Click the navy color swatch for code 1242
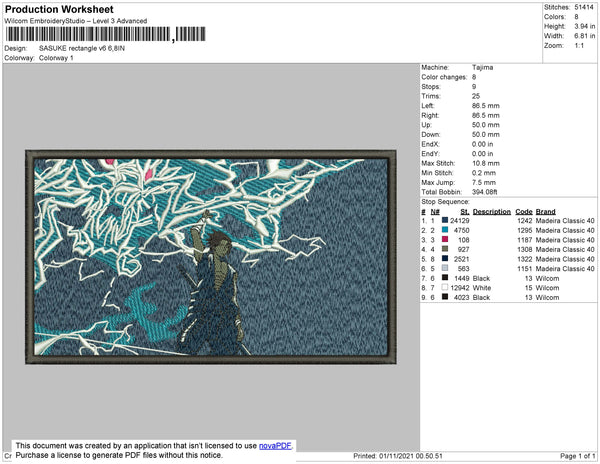Viewport: 600px width, 464px height. coord(445,220)
